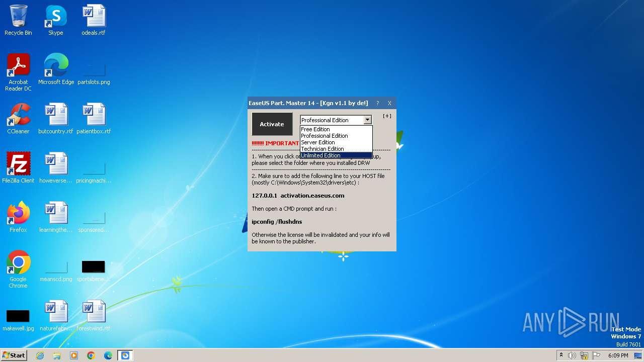
Task: Close the EaseUS keygen window
Action: 389,103
